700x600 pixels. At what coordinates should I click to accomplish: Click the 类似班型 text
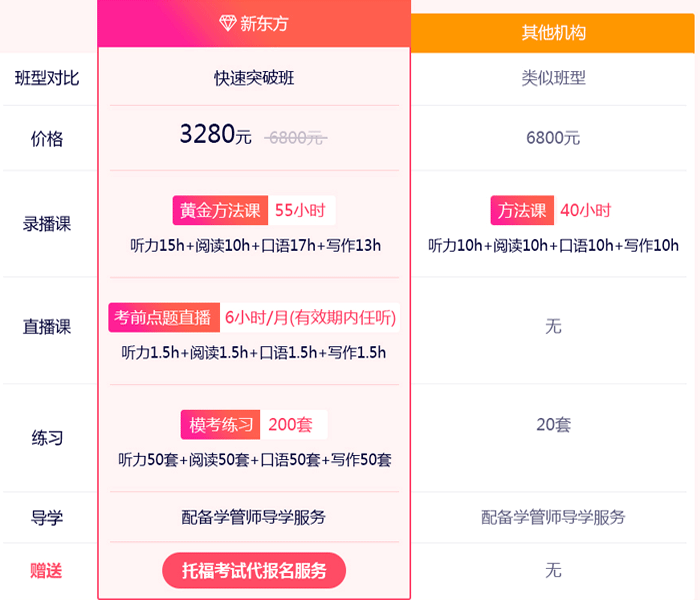[553, 78]
